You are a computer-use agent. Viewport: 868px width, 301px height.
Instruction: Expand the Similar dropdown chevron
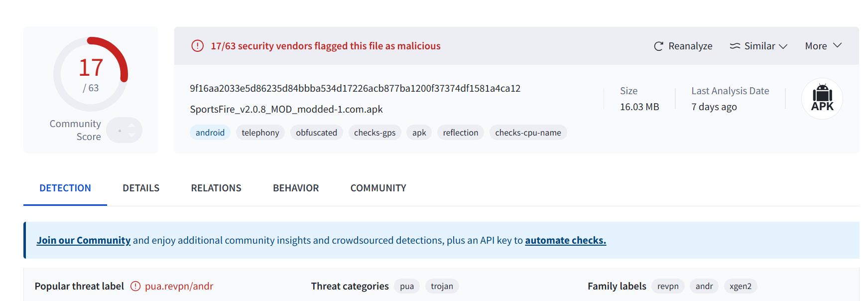click(783, 46)
